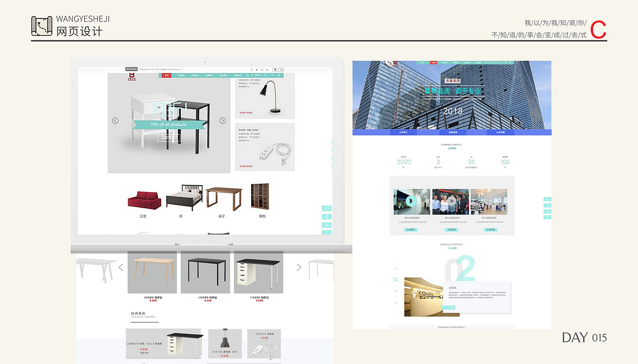Select step 02 on the strategy timeline
The image size is (638, 364).
coord(396,279)
